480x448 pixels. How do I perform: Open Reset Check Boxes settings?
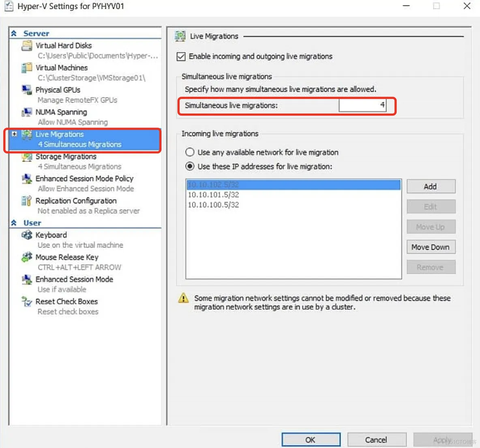pos(67,301)
